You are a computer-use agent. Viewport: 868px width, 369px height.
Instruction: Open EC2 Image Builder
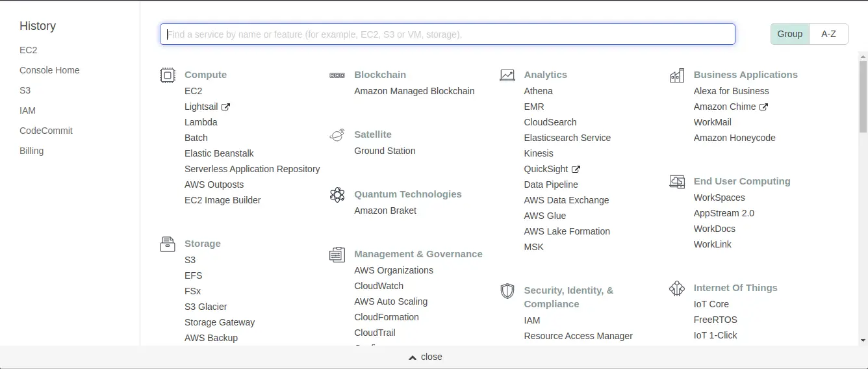(x=223, y=200)
